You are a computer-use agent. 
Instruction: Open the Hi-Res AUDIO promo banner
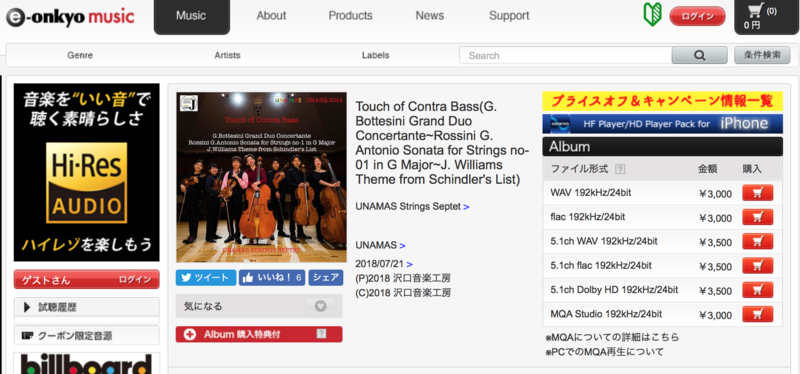[87, 172]
